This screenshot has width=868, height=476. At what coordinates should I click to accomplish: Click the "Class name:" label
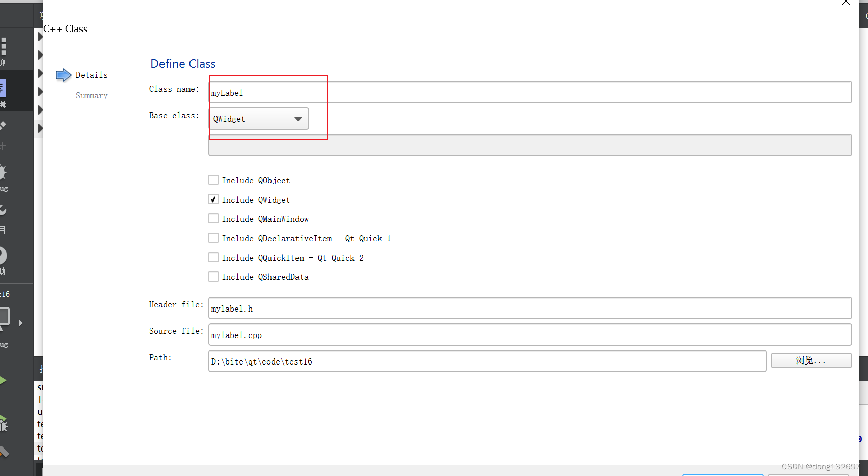pyautogui.click(x=174, y=89)
